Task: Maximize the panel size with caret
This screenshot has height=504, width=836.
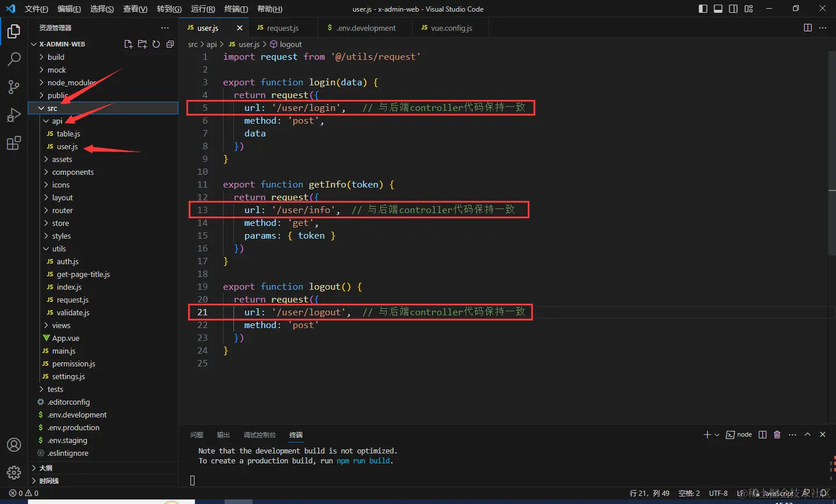Action: (808, 434)
